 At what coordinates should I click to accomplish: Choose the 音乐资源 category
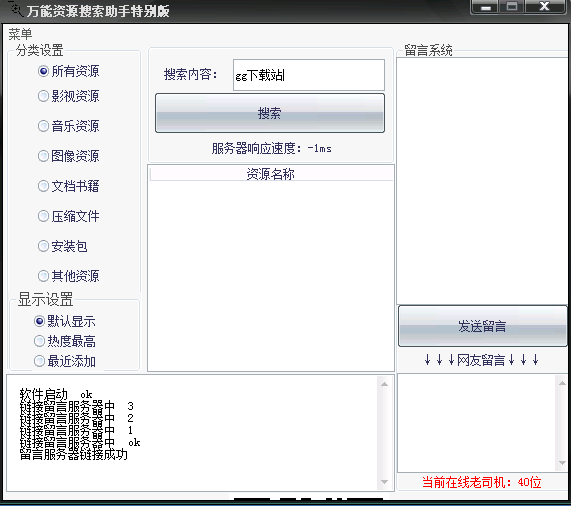[68, 126]
